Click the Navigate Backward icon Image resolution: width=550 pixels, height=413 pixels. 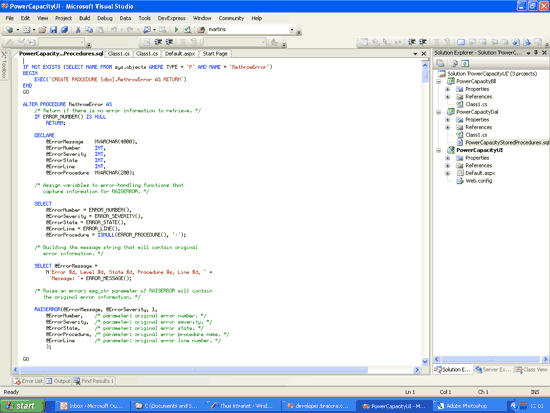point(147,30)
